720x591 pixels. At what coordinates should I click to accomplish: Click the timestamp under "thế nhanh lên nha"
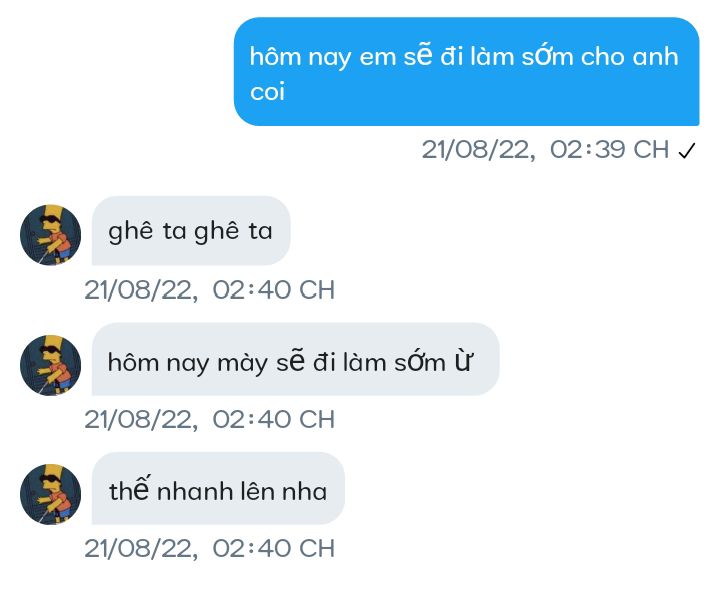[209, 548]
